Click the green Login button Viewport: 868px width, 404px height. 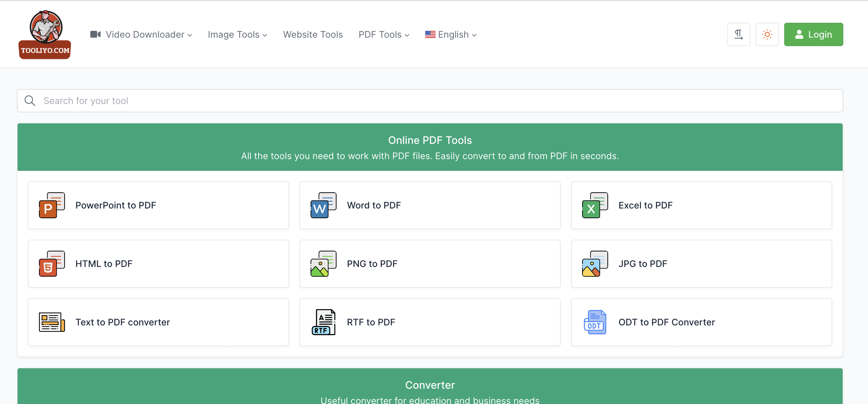point(813,34)
